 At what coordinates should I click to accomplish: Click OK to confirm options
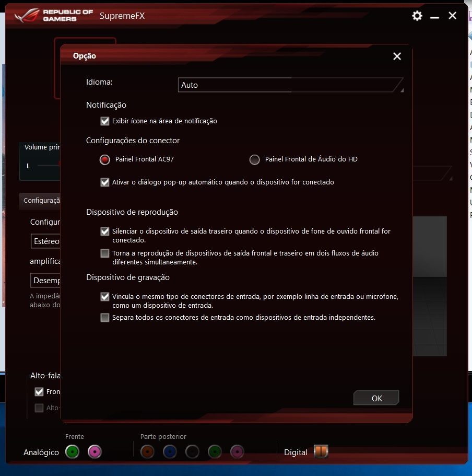pyautogui.click(x=376, y=398)
